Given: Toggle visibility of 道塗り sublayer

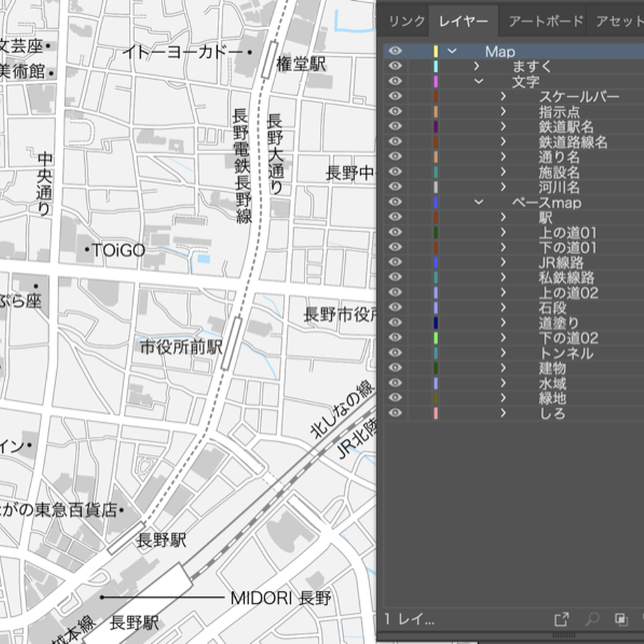Looking at the screenshot, I should (x=395, y=323).
